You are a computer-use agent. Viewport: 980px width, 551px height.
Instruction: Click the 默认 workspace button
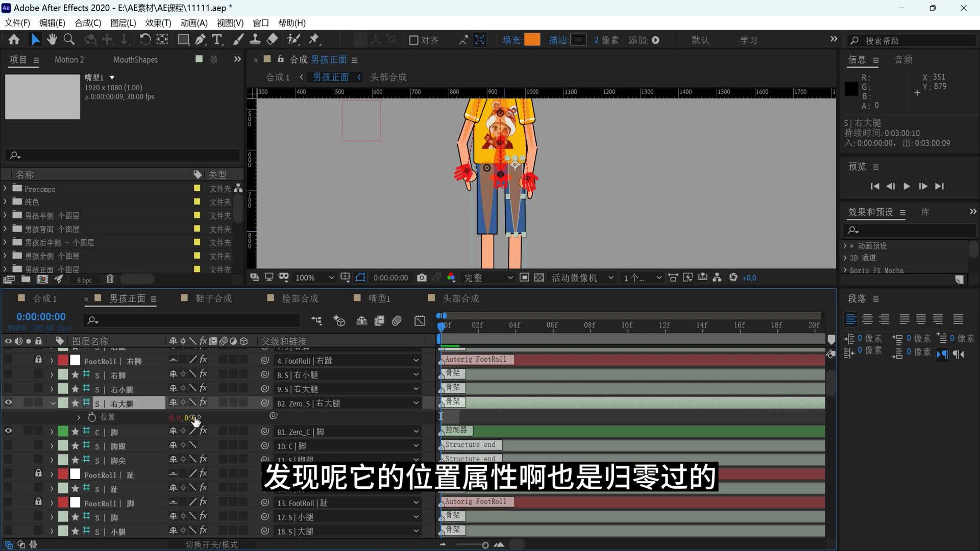700,40
